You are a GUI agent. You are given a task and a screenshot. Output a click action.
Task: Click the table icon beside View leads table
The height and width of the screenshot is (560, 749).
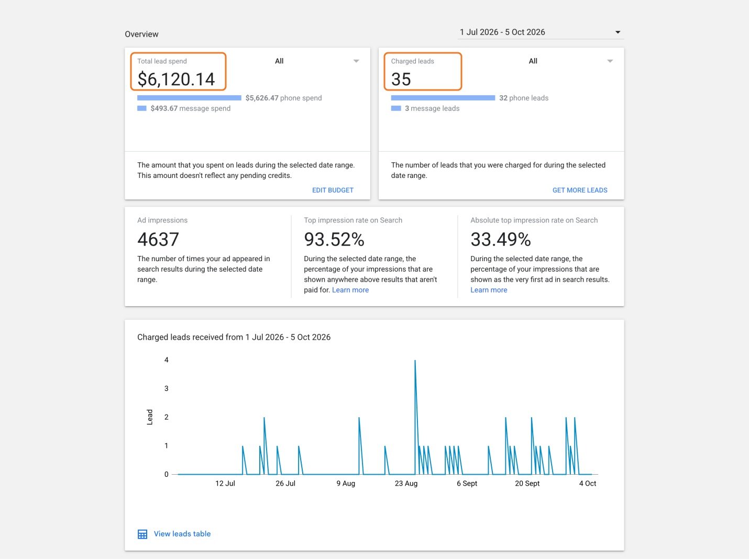142,534
